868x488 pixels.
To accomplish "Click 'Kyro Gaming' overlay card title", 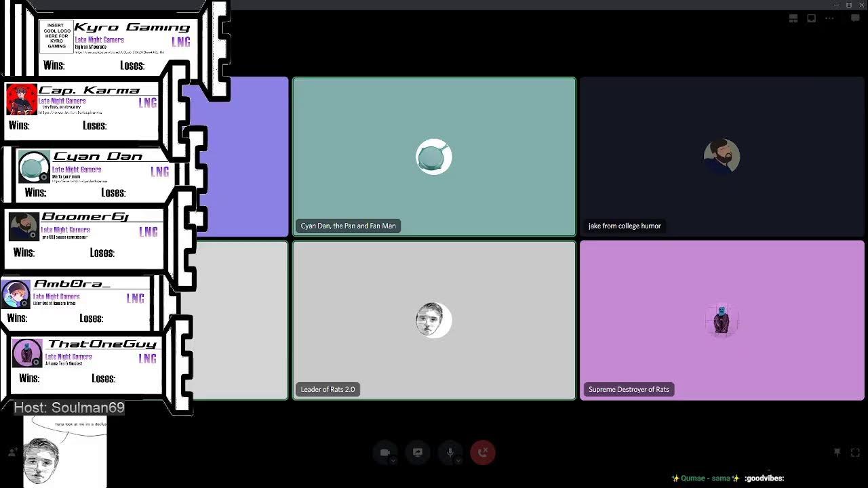I will pos(132,27).
